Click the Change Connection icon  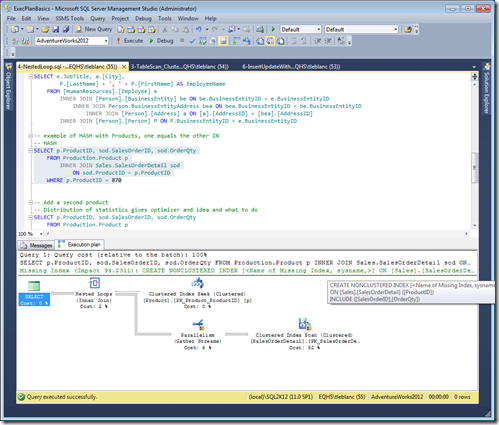tap(25, 41)
